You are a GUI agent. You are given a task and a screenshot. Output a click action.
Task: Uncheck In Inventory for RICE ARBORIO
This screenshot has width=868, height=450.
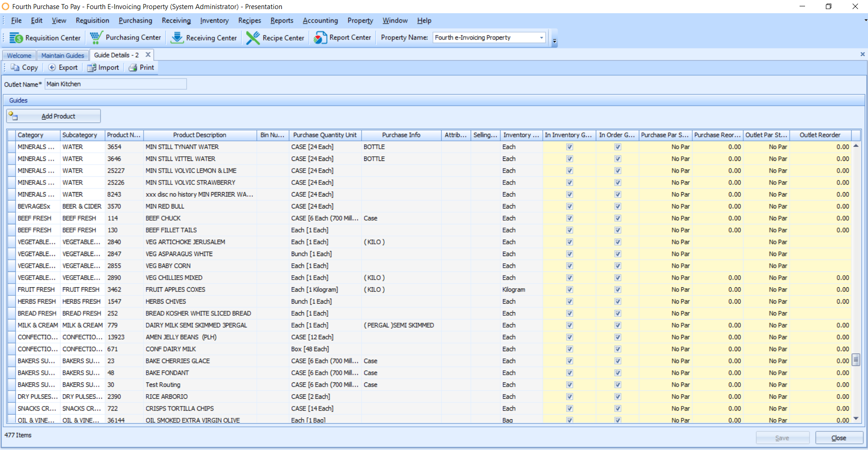tap(569, 397)
